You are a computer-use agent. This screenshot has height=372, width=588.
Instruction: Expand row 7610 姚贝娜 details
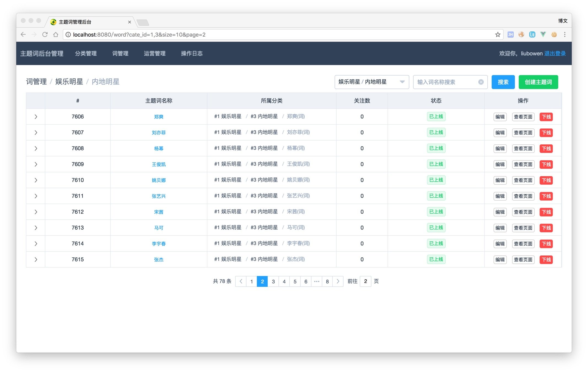[36, 180]
